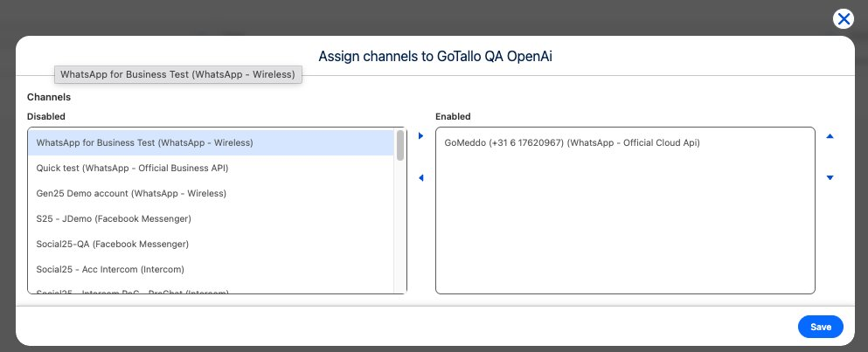Select Social25 - Acc Intercom channel
This screenshot has height=352, width=868.
coord(211,270)
